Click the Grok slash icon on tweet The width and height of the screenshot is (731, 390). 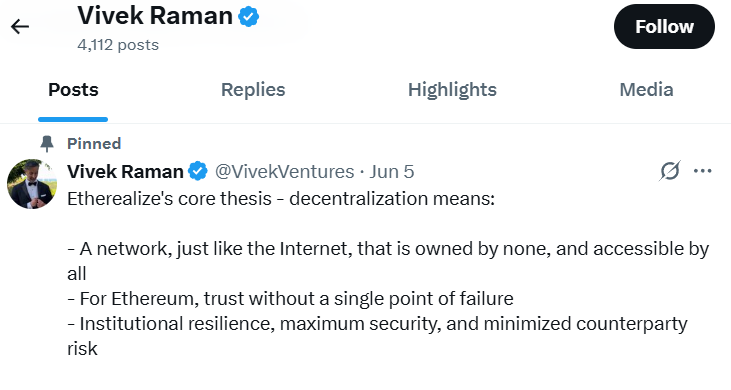(670, 171)
